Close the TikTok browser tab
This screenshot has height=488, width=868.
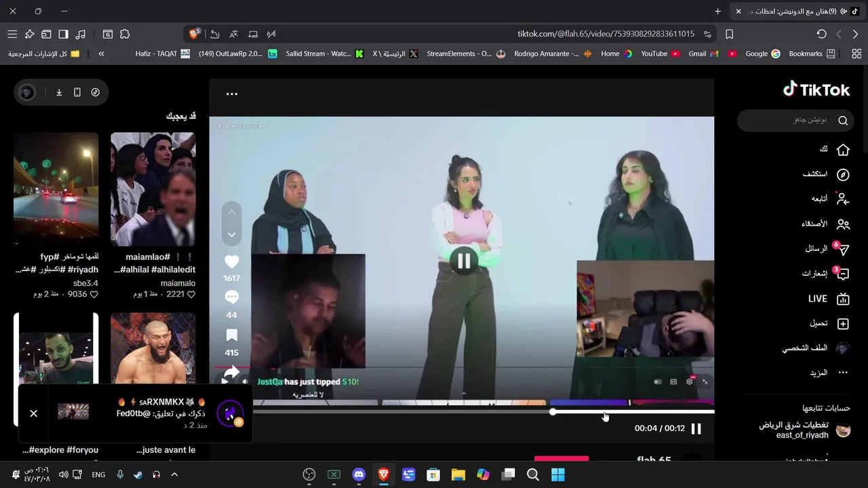738,11
